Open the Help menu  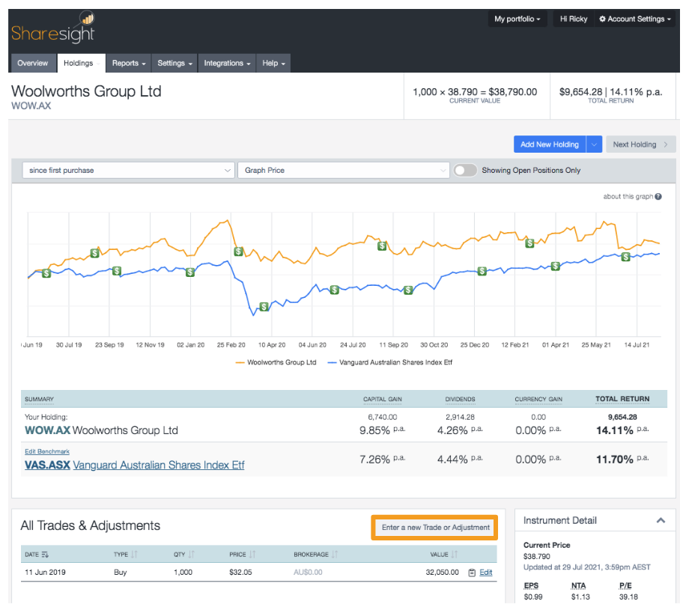(x=273, y=63)
